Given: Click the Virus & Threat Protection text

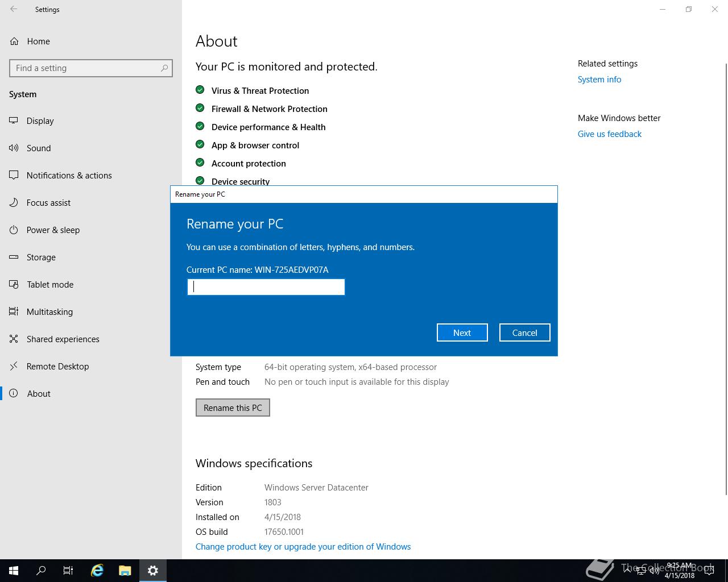Looking at the screenshot, I should pos(260,91).
